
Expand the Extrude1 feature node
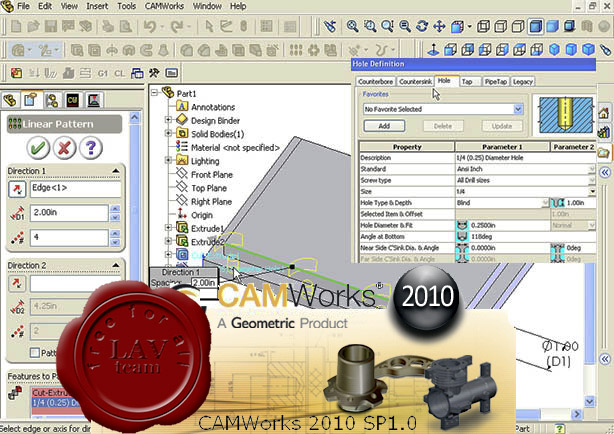pos(168,228)
